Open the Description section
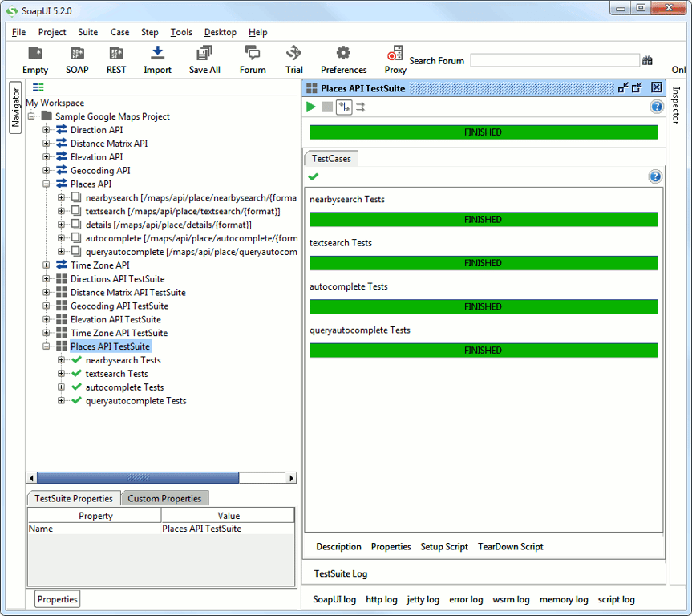 click(338, 547)
